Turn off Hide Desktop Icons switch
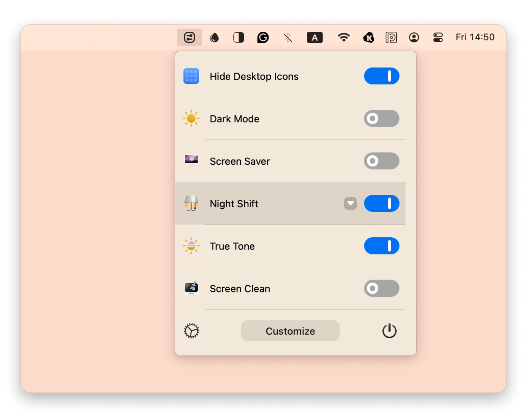Viewport: 527px width, 420px height. 381,76
